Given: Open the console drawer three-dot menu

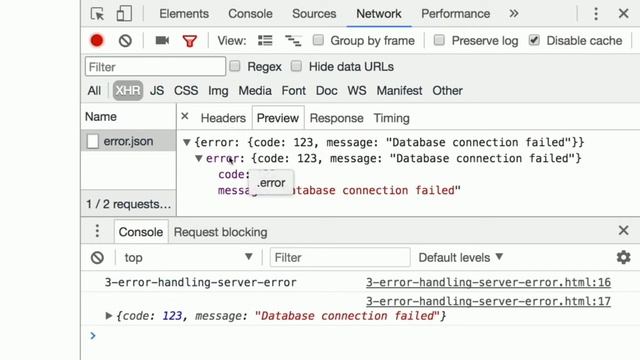Looking at the screenshot, I should [97, 231].
